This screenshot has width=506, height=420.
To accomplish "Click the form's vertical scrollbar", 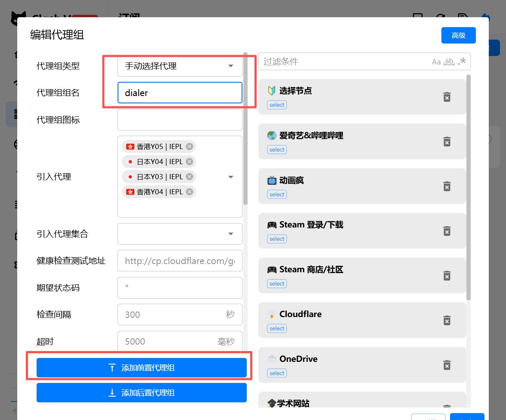I will pyautogui.click(x=245, y=128).
